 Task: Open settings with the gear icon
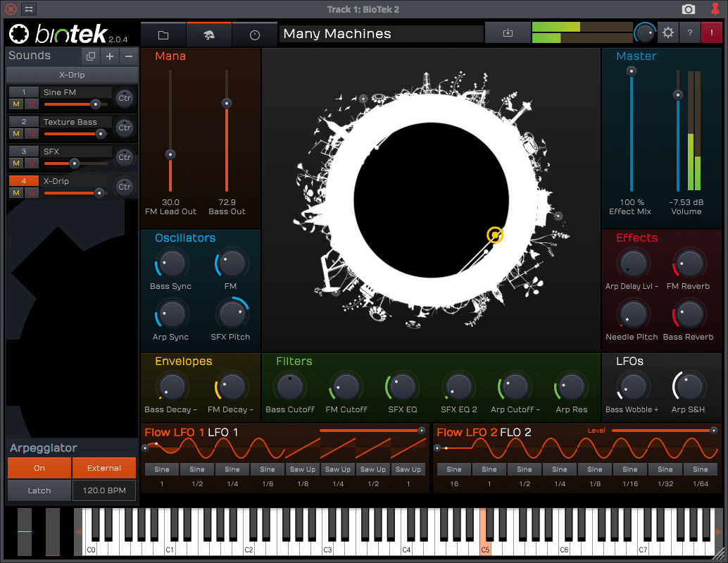[668, 33]
